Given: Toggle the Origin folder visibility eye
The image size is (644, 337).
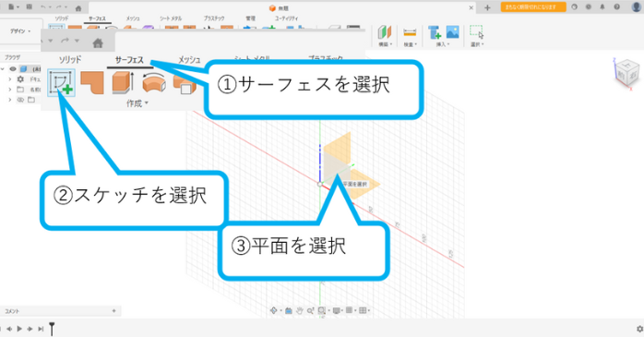Looking at the screenshot, I should pos(20,100).
